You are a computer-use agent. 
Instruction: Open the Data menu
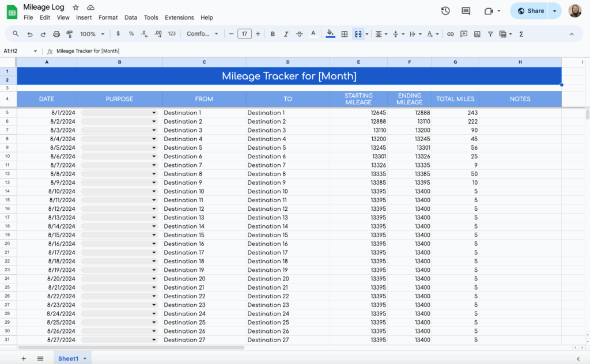(x=131, y=17)
